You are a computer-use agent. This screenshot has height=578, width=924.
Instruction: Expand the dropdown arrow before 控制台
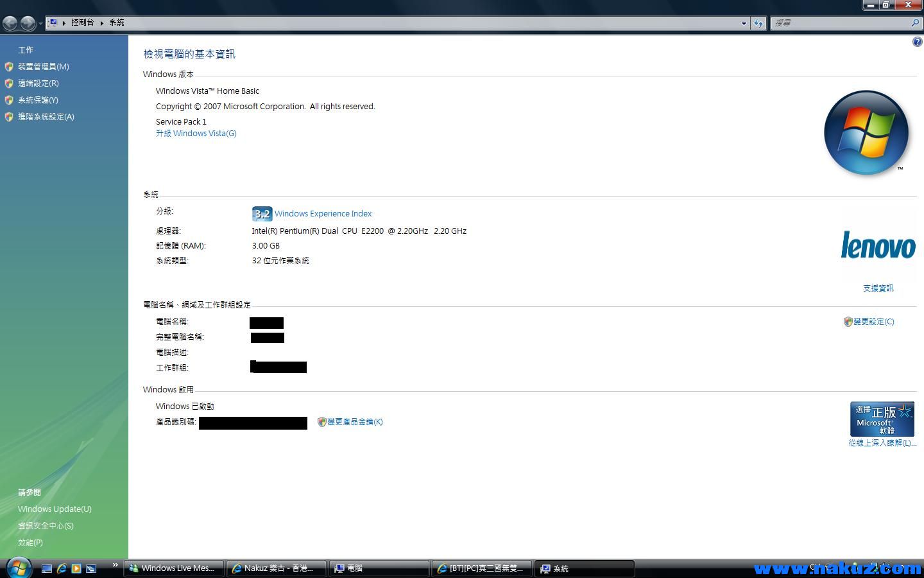(64, 22)
